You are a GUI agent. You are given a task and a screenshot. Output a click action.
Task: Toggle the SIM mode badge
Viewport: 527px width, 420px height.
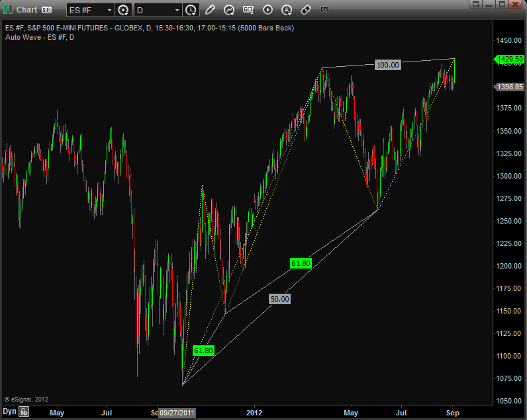[x=47, y=10]
